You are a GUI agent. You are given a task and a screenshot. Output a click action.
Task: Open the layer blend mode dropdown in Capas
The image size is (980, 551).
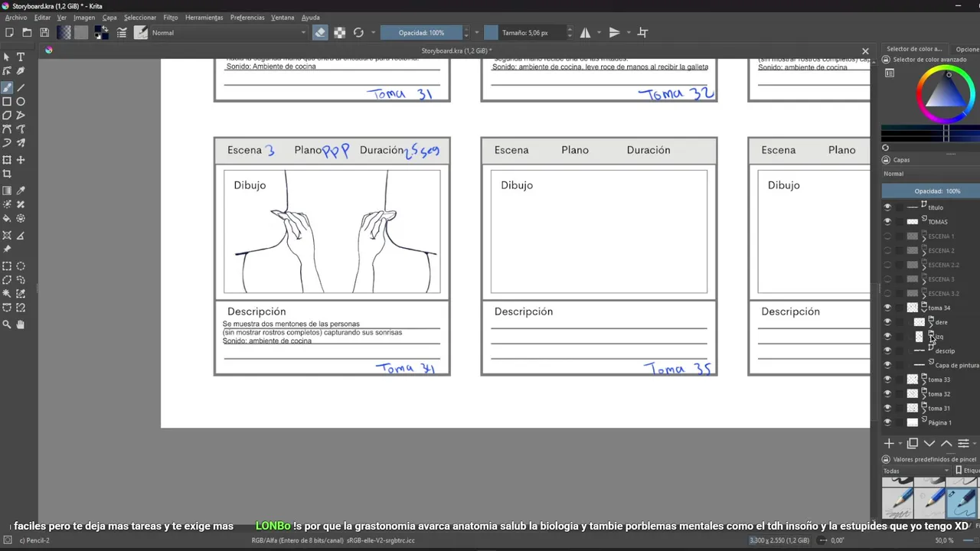click(x=930, y=174)
